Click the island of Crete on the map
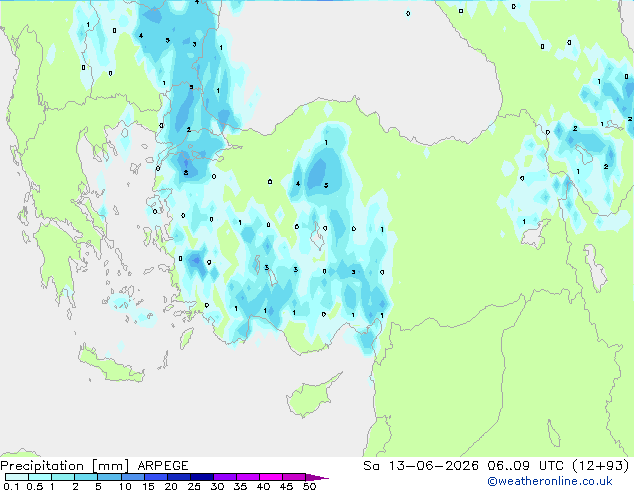 coord(111,366)
